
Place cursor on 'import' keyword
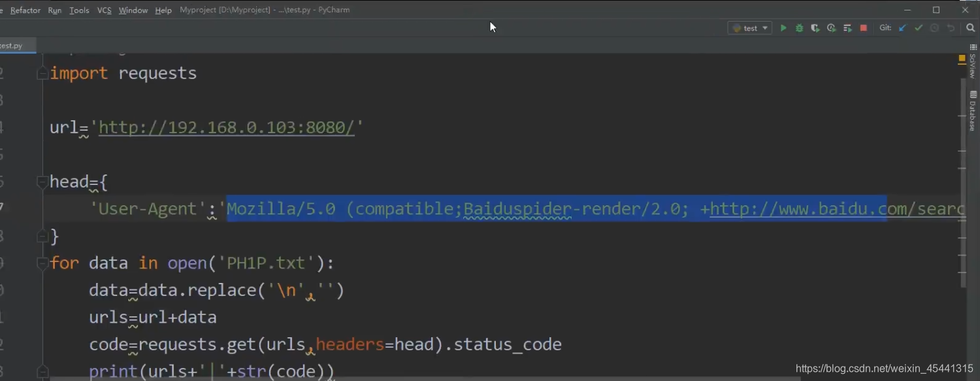[79, 73]
